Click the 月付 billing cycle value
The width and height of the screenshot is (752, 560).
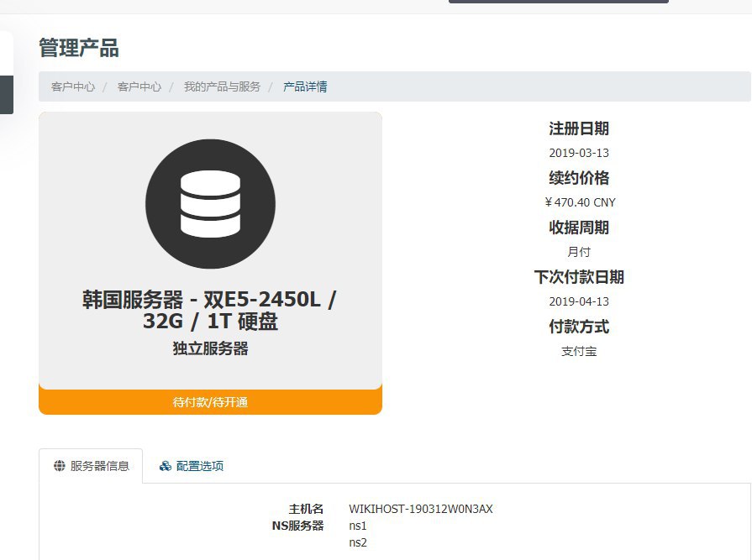point(579,252)
